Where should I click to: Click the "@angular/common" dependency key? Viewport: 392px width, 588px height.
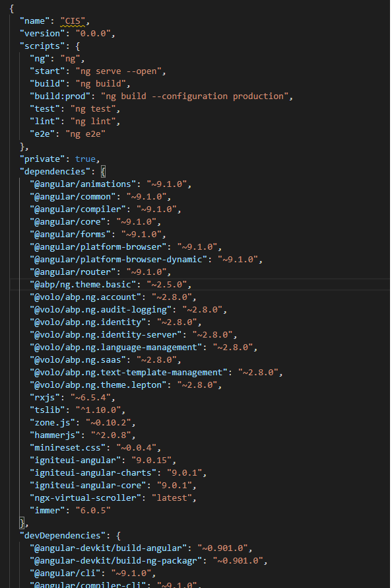click(x=73, y=197)
